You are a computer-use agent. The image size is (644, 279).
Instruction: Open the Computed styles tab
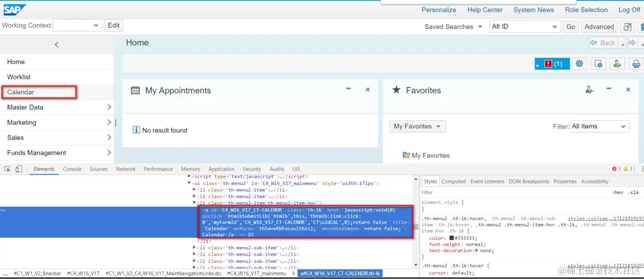(453, 181)
